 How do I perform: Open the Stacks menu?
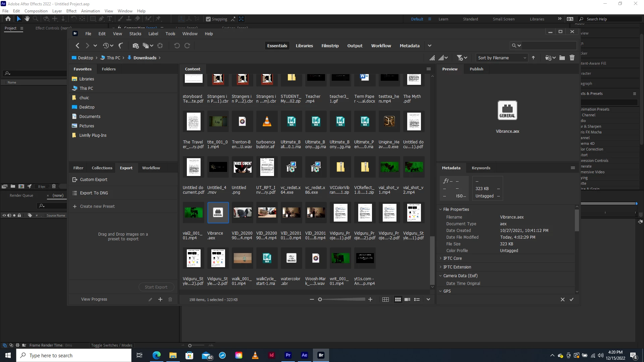coord(135,34)
